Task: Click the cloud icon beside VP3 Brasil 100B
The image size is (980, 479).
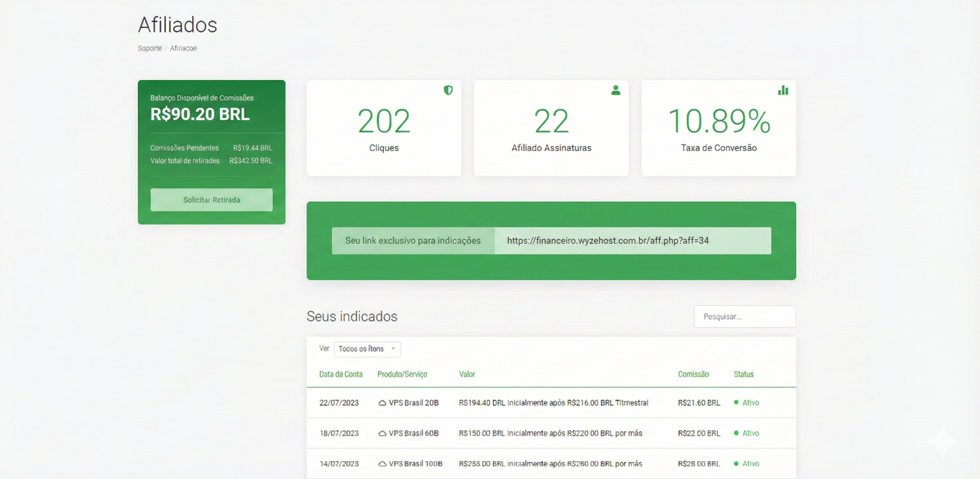Action: click(x=382, y=464)
